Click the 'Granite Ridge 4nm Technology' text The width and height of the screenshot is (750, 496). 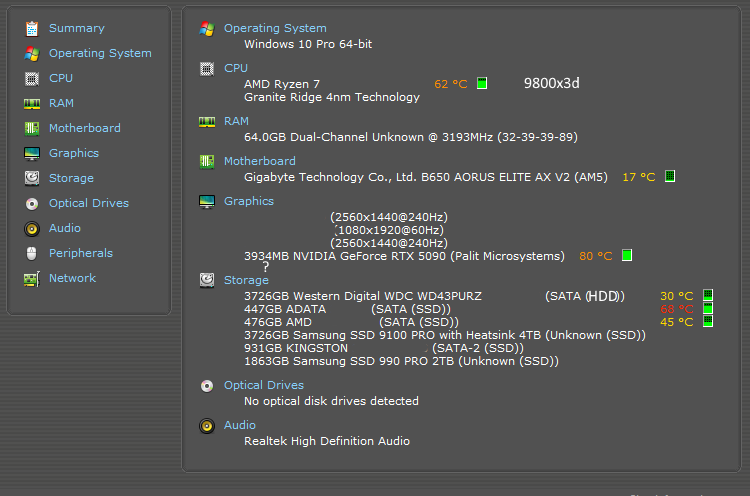pyautogui.click(x=332, y=97)
